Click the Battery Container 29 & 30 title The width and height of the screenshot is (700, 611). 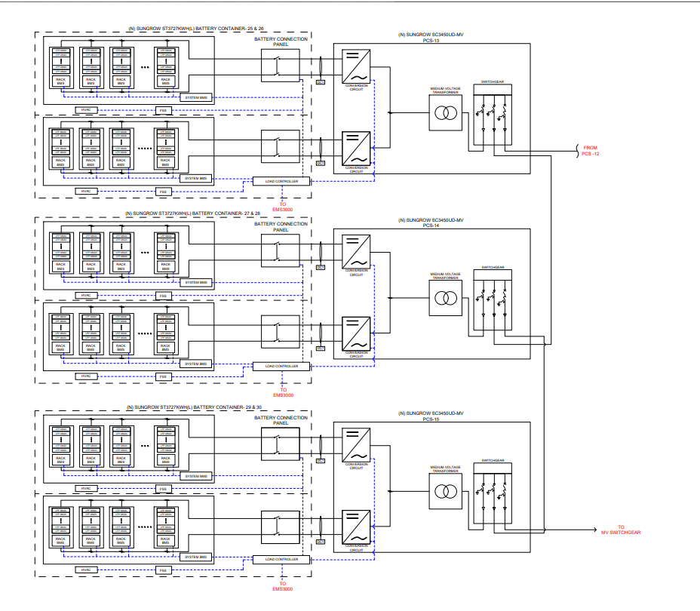[173, 406]
